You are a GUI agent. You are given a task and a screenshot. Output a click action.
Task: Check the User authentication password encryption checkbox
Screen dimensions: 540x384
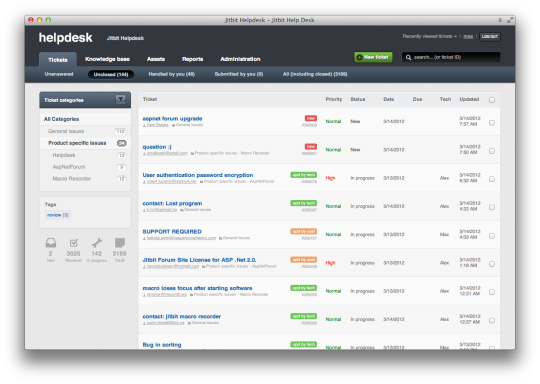point(492,179)
